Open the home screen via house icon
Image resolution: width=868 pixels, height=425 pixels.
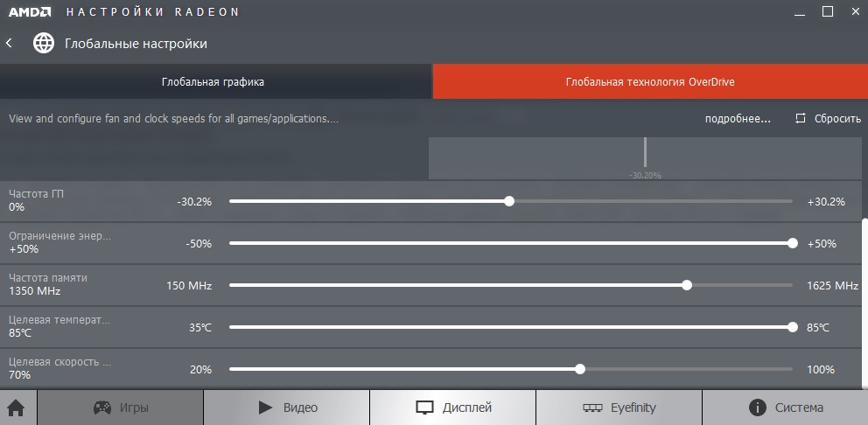coord(16,408)
